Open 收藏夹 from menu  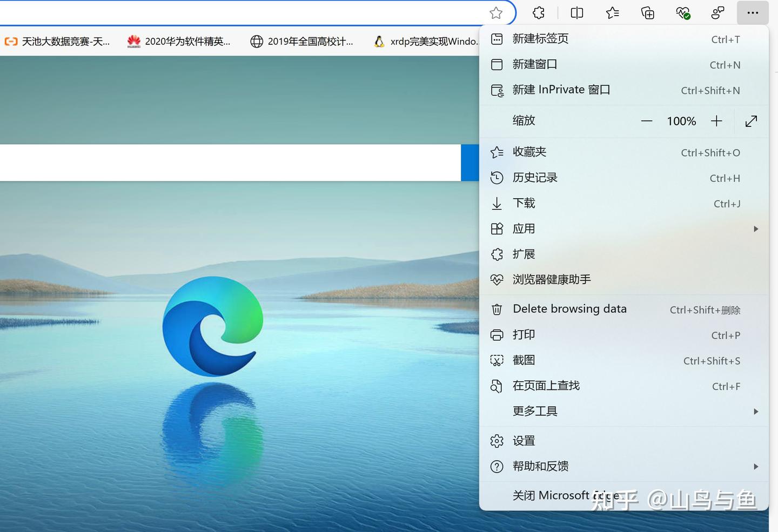624,152
